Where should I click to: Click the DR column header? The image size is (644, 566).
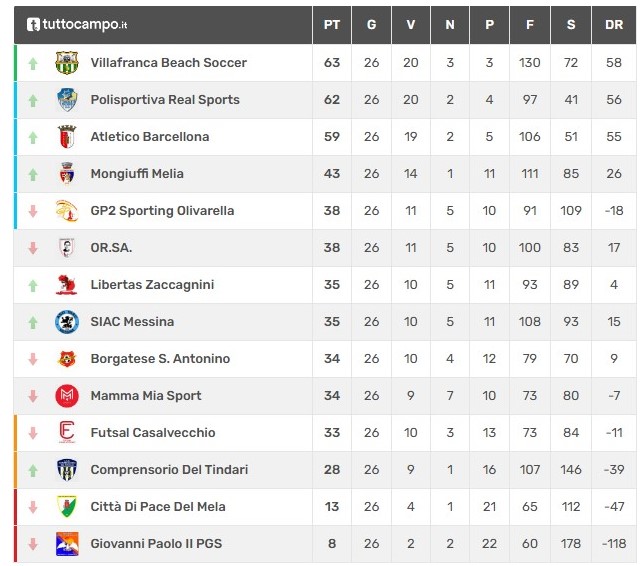point(614,25)
